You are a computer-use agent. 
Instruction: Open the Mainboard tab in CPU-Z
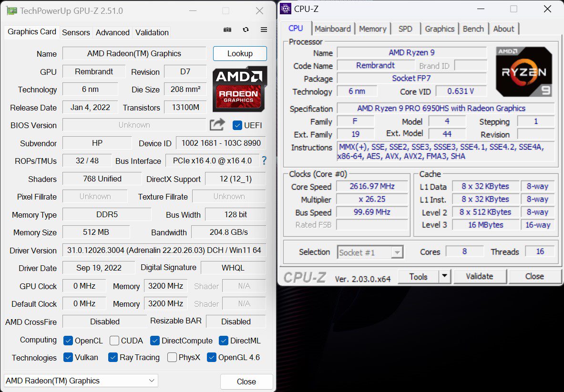click(333, 29)
